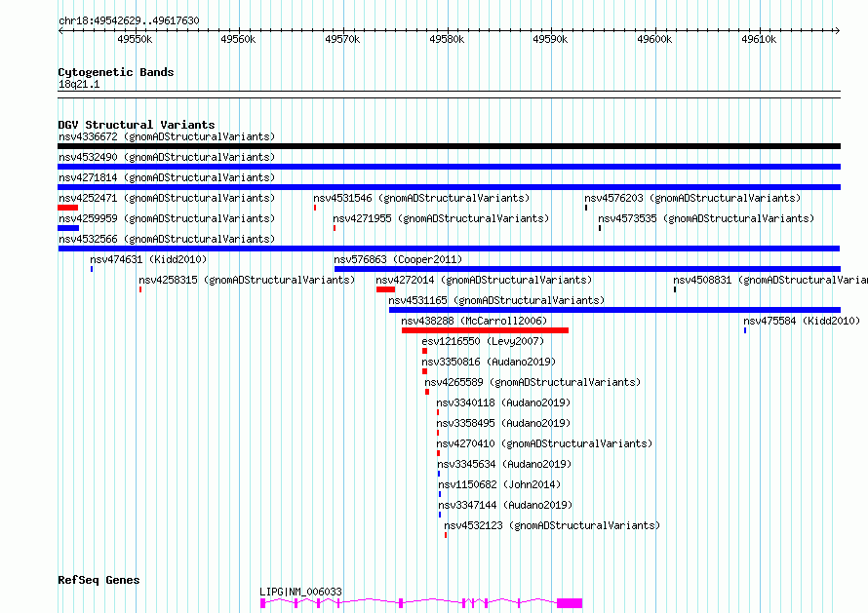868x613 pixels.
Task: Click the chr18:49542629..49617630 coordinates text
Action: [129, 20]
